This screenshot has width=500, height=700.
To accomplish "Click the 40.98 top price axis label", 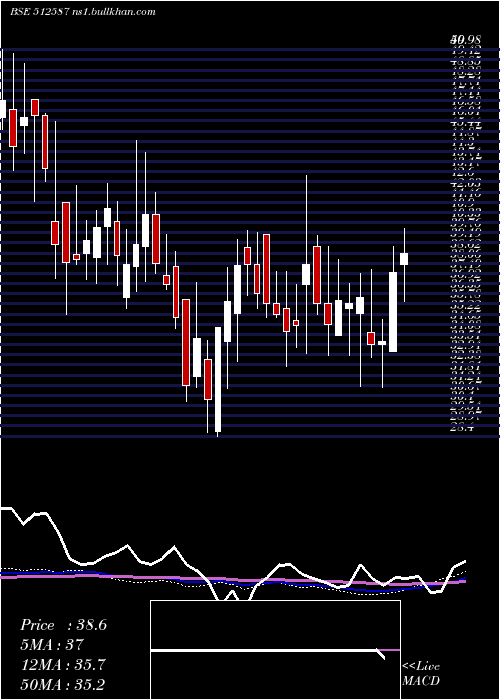I will (465, 41).
